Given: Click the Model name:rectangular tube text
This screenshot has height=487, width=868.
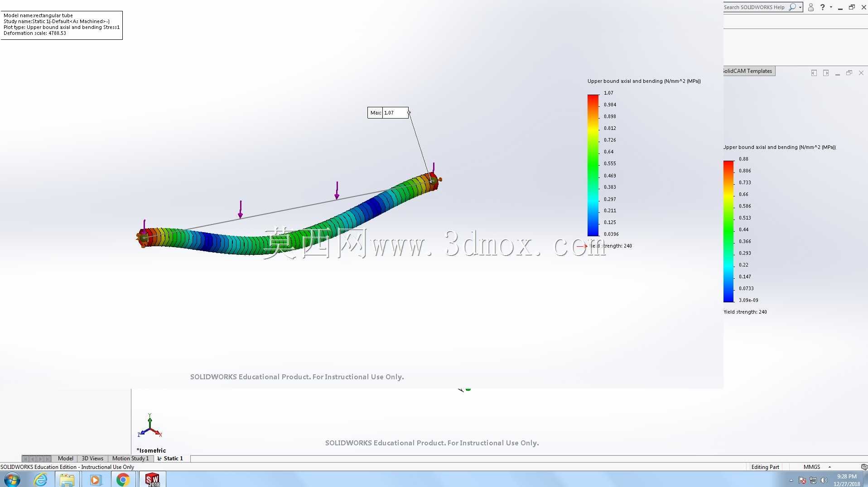Looking at the screenshot, I should (38, 15).
